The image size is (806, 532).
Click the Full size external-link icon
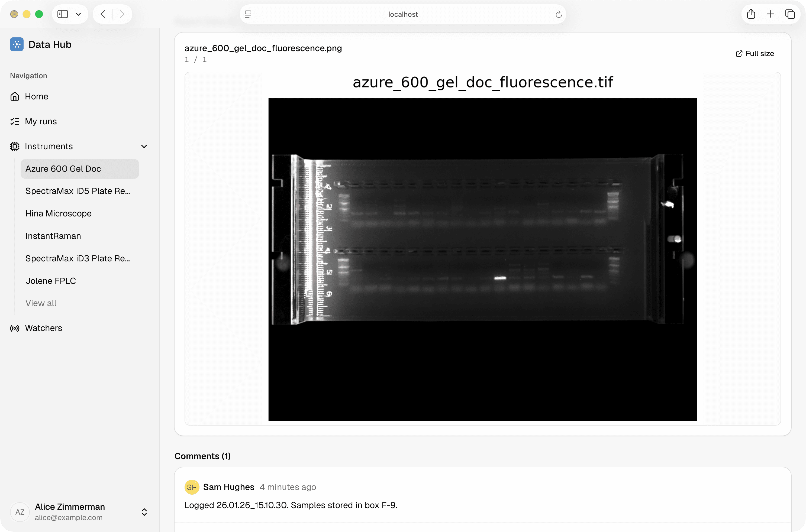(x=739, y=54)
